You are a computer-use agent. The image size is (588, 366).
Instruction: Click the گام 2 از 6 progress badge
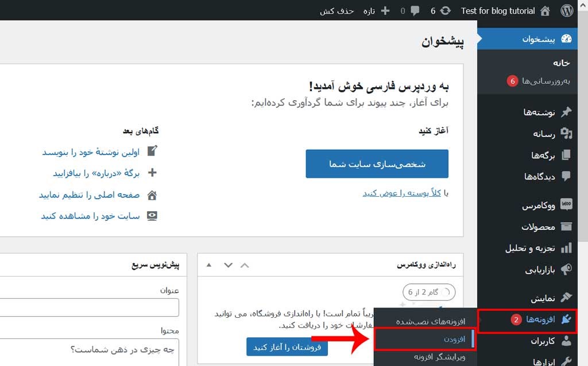coord(429,292)
